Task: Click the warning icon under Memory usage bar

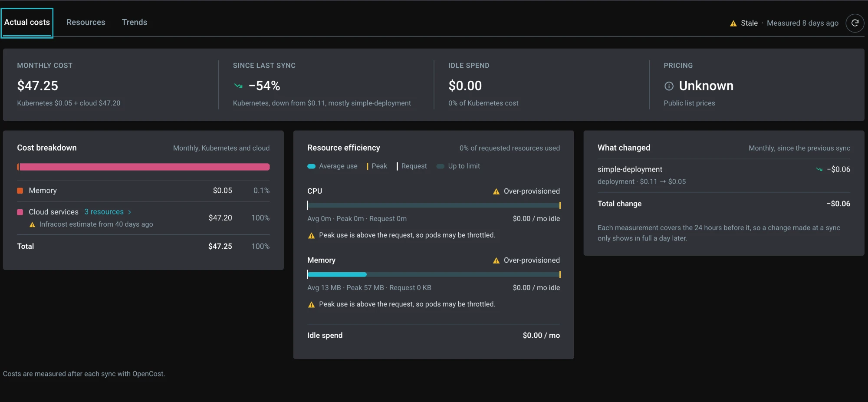Action: [x=311, y=304]
